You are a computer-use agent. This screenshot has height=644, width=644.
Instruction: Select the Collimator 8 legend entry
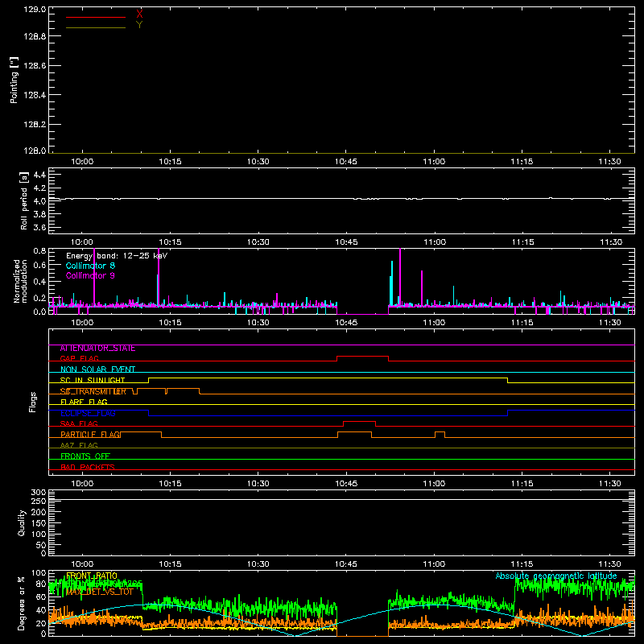[90, 266]
